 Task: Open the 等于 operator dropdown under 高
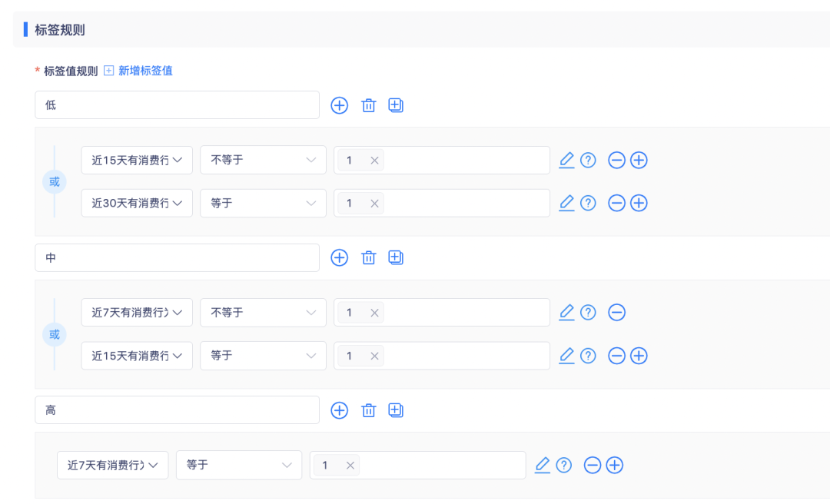click(x=239, y=465)
